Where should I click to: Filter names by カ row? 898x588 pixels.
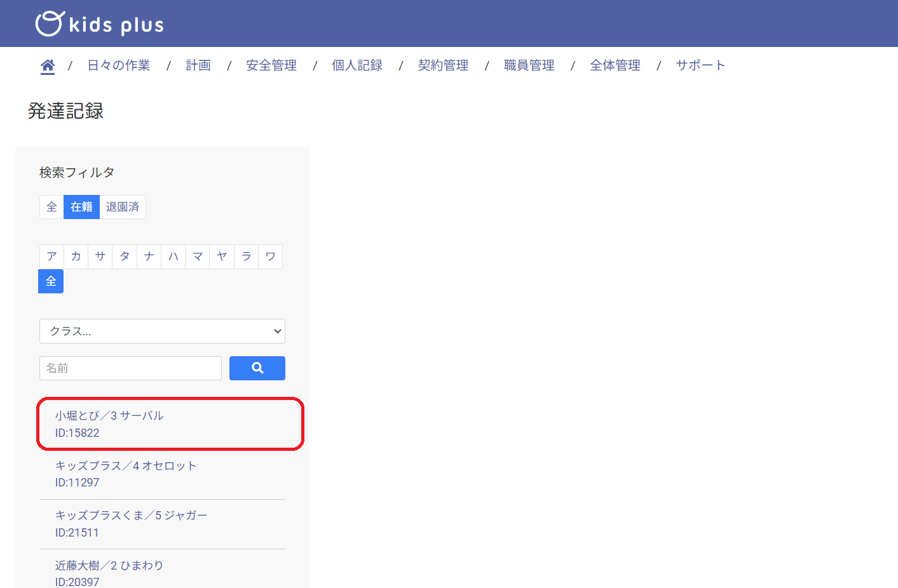(76, 257)
